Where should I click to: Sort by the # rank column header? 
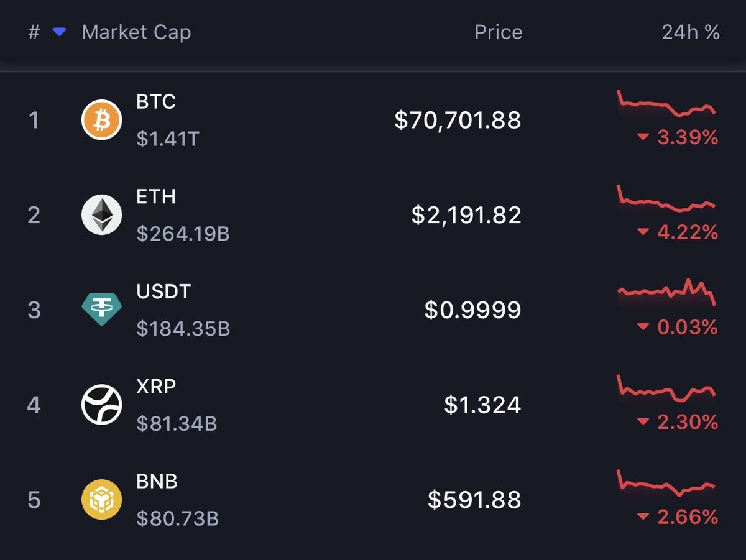(34, 32)
